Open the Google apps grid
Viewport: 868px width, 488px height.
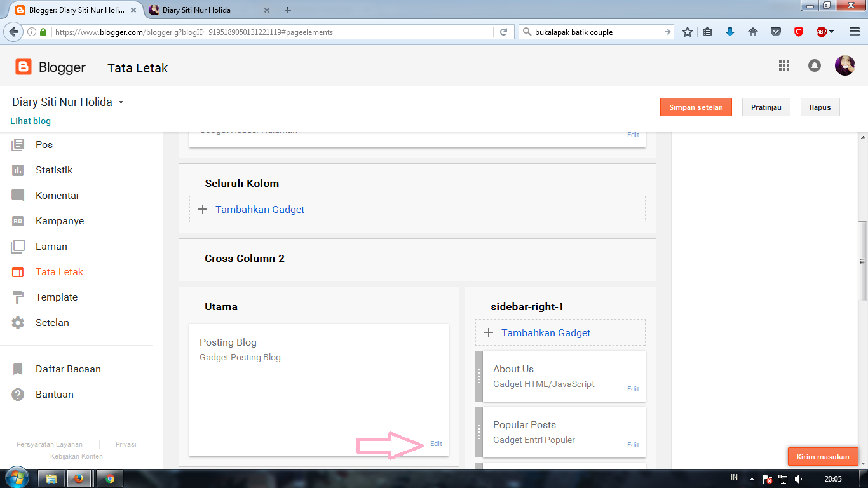tap(784, 65)
